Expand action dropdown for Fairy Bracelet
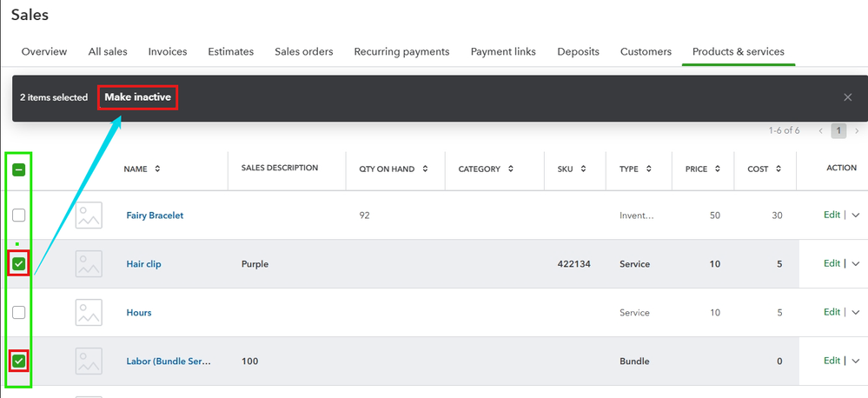 [x=856, y=216]
